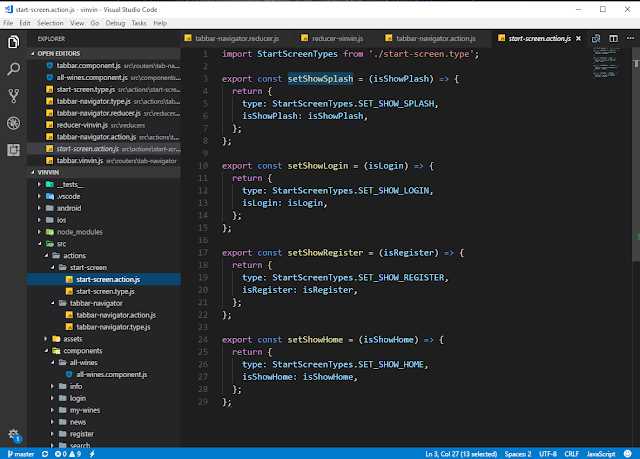Click the master branch indicator in the status bar
The height and width of the screenshot is (459, 640).
pos(21,454)
